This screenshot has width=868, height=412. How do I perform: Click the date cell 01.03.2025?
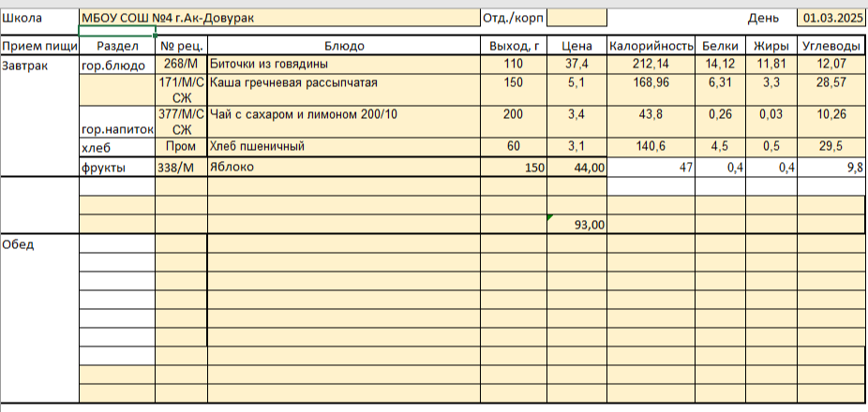(830, 18)
